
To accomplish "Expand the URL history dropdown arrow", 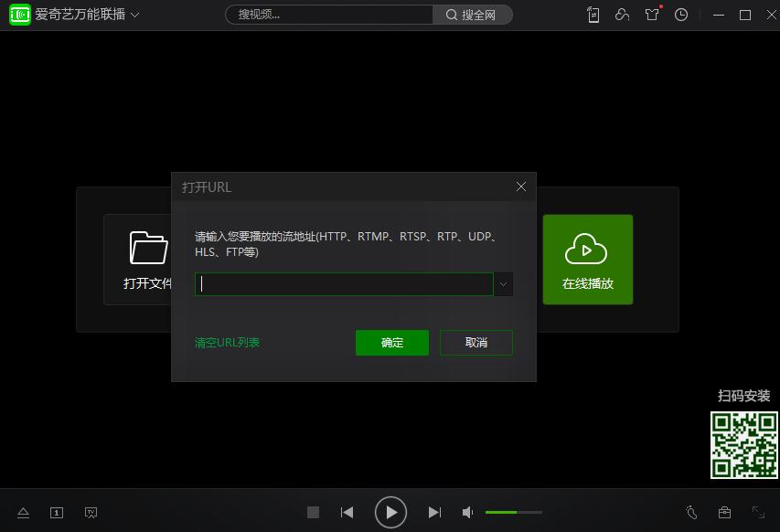I will 504,284.
